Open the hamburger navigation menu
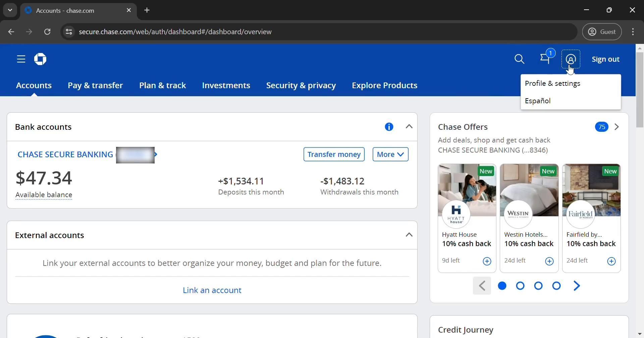Viewport: 644px width, 338px height. [x=21, y=59]
